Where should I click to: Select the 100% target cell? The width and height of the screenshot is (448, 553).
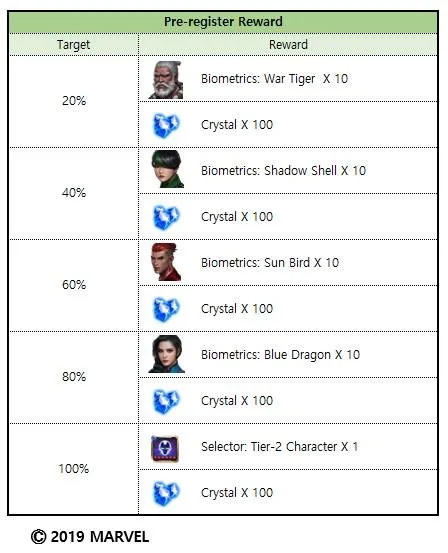[x=73, y=469]
